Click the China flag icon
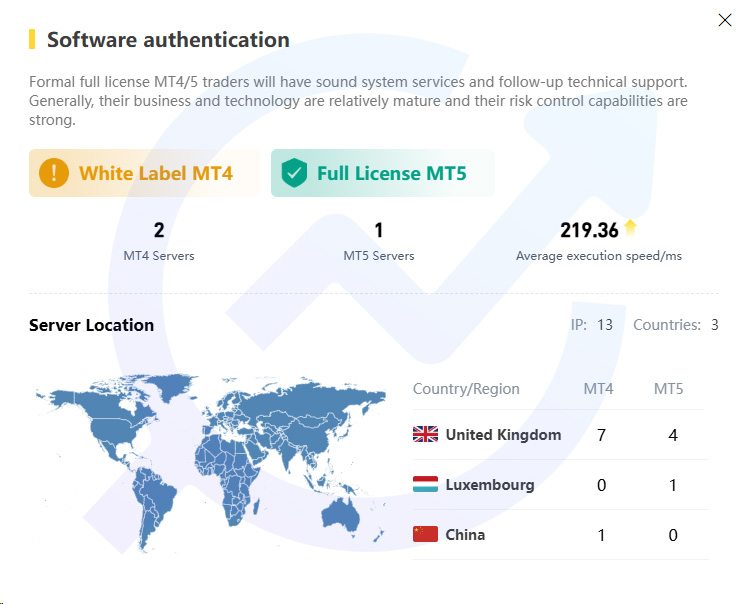 (425, 534)
